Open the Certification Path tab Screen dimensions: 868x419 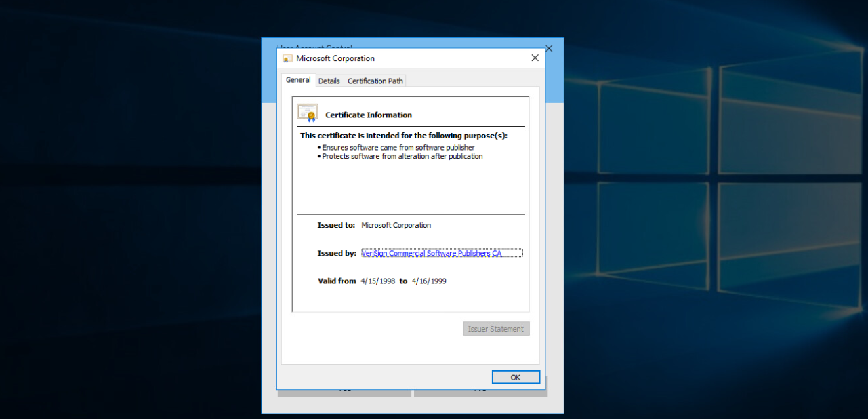[x=375, y=81]
